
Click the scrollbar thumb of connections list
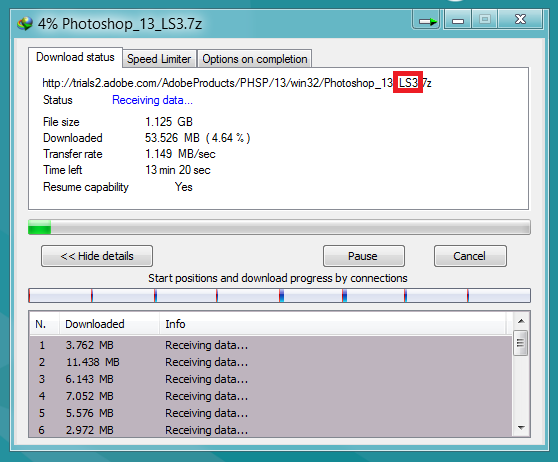pos(520,343)
